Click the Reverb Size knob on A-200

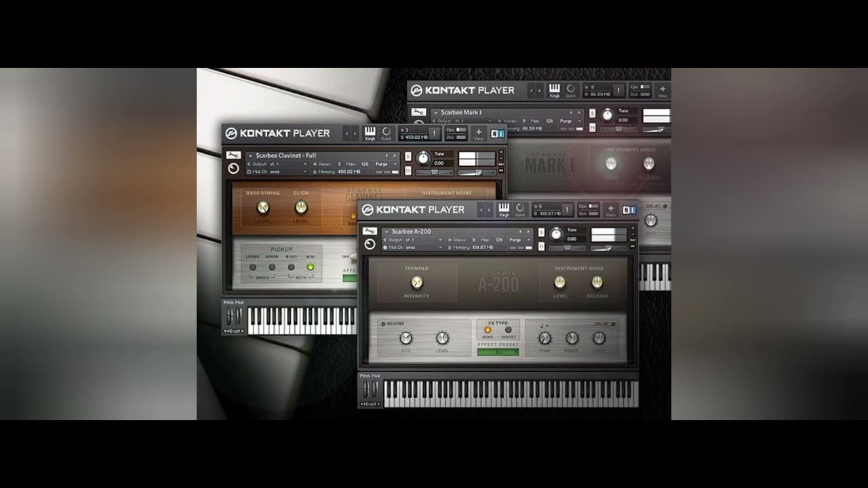(406, 338)
